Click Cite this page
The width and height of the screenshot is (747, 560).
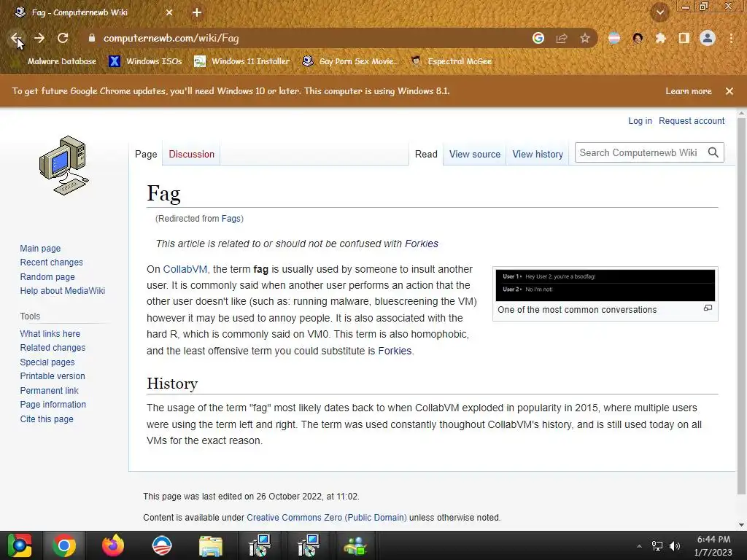click(47, 419)
